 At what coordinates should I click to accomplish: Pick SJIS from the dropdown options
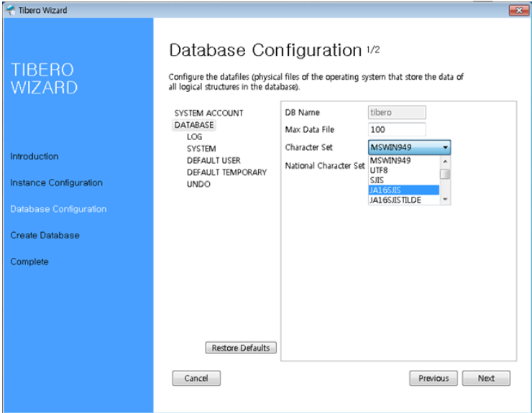pyautogui.click(x=404, y=180)
